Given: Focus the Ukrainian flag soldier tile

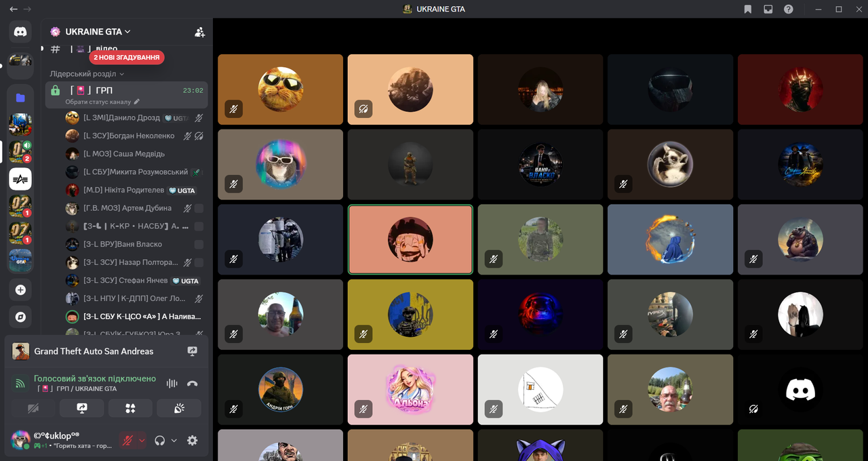Looking at the screenshot, I should click(410, 315).
